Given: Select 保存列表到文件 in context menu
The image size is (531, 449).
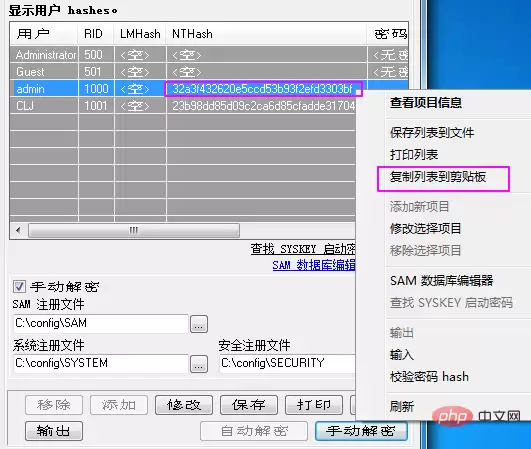Looking at the screenshot, I should (432, 133).
